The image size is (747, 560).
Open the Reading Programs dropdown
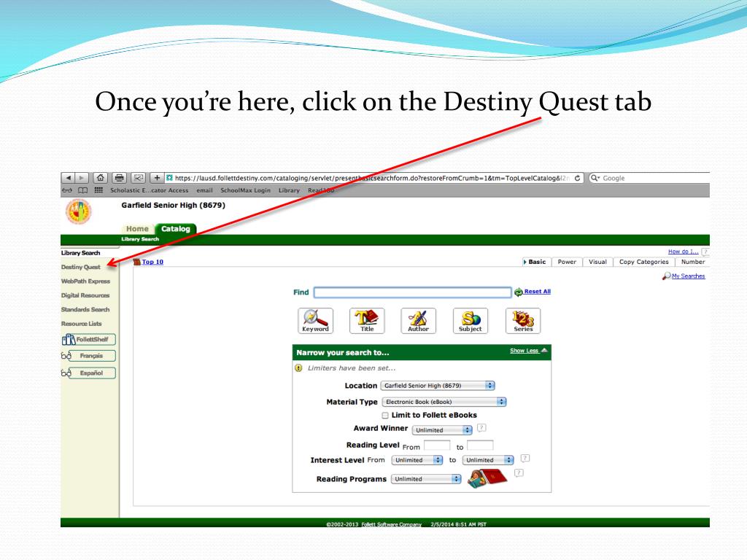tap(426, 479)
